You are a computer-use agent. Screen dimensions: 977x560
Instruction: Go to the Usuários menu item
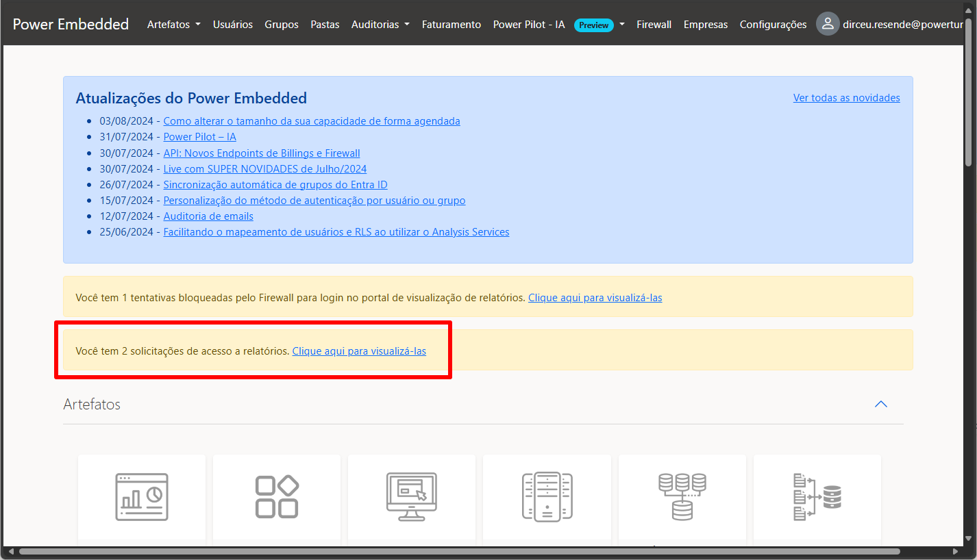point(233,24)
